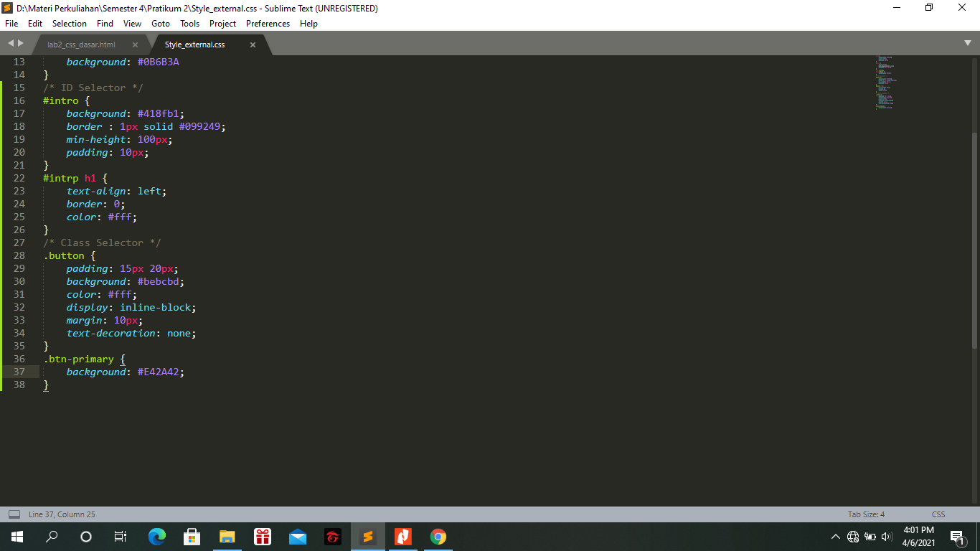980x551 pixels.
Task: Toggle the side bar panel icon in status bar
Action: click(14, 514)
